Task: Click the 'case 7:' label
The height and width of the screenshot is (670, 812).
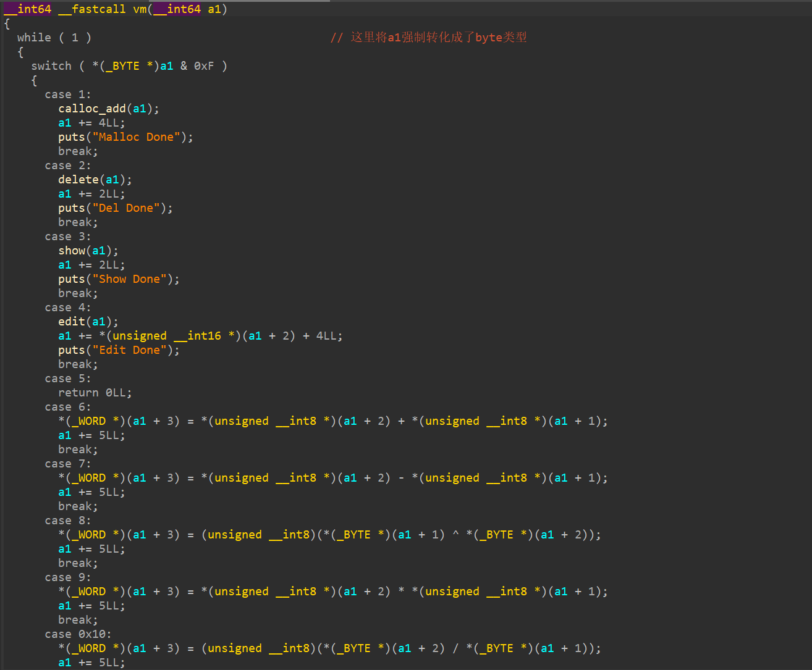Action: (x=68, y=464)
